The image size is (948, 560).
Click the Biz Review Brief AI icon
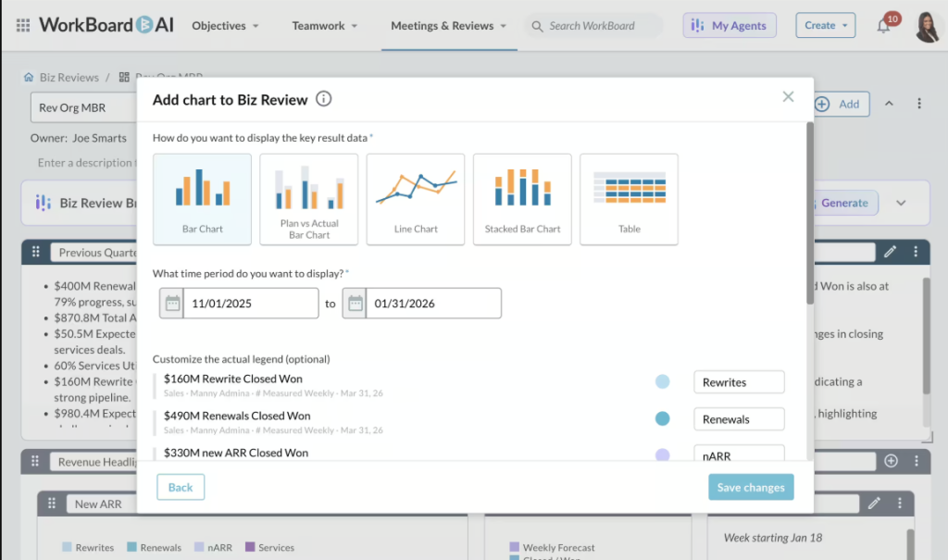pos(43,203)
